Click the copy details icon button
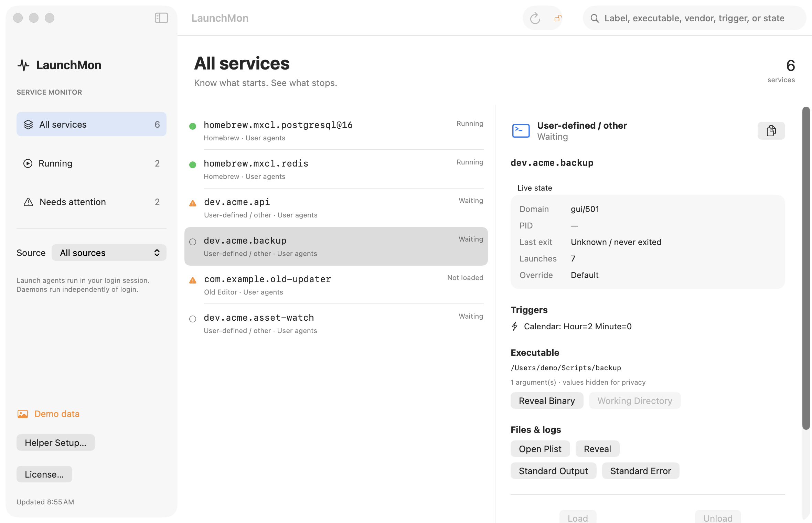Image resolution: width=812 pixels, height=523 pixels. (x=771, y=131)
